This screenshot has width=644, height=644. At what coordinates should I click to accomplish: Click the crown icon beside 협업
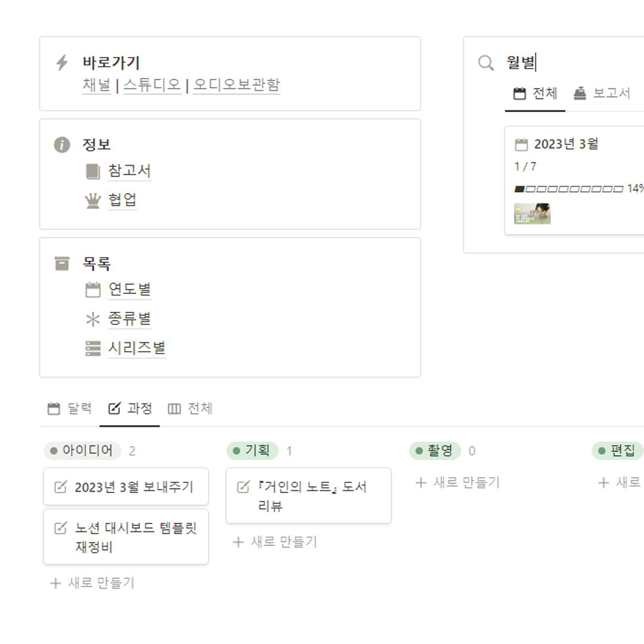[93, 201]
